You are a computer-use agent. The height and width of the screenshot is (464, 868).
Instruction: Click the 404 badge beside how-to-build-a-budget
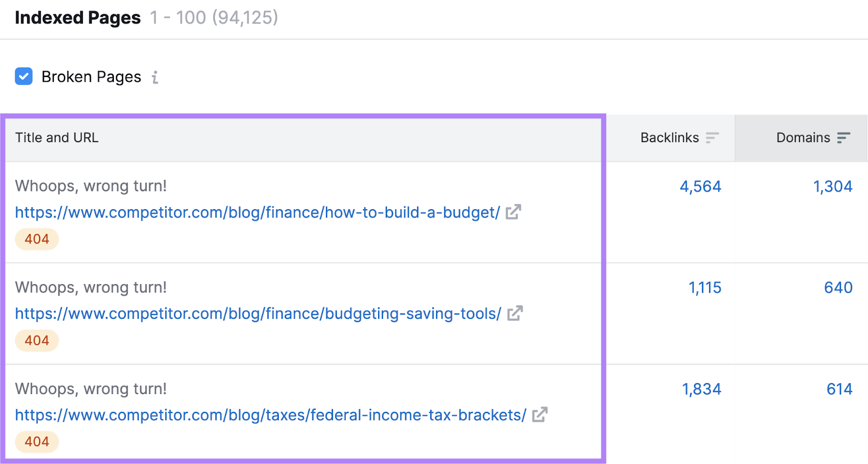(x=36, y=239)
